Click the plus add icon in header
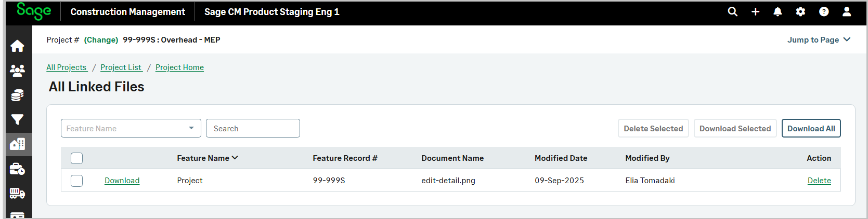Viewport: 868px width, 219px height. (755, 11)
